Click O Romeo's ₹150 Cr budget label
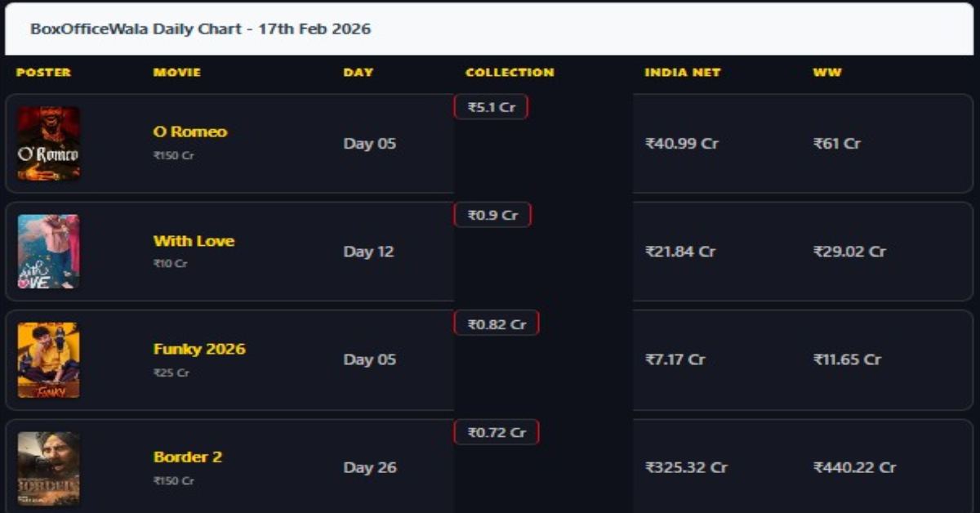 (x=171, y=154)
